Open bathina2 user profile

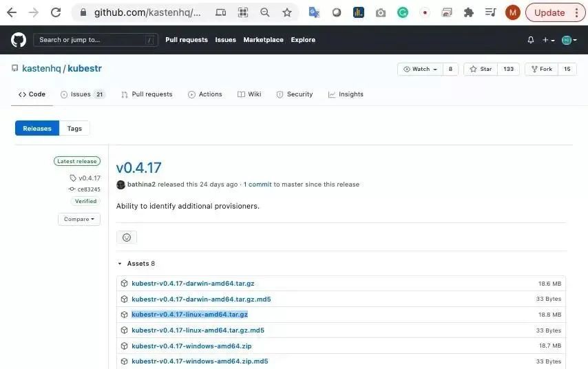click(141, 184)
